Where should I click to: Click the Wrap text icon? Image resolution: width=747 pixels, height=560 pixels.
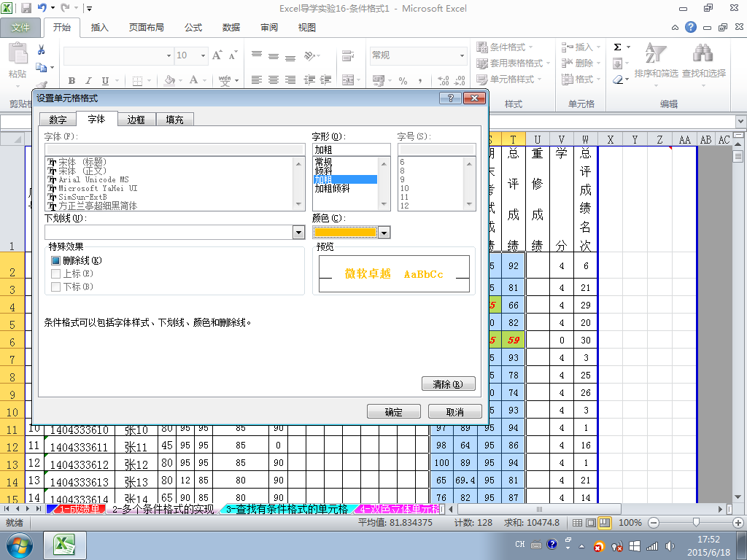(348, 55)
